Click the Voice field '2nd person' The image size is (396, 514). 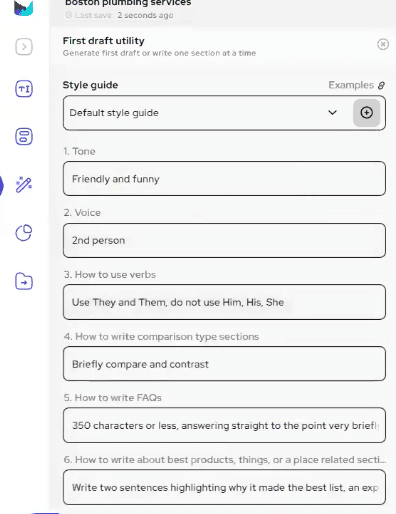tap(224, 240)
